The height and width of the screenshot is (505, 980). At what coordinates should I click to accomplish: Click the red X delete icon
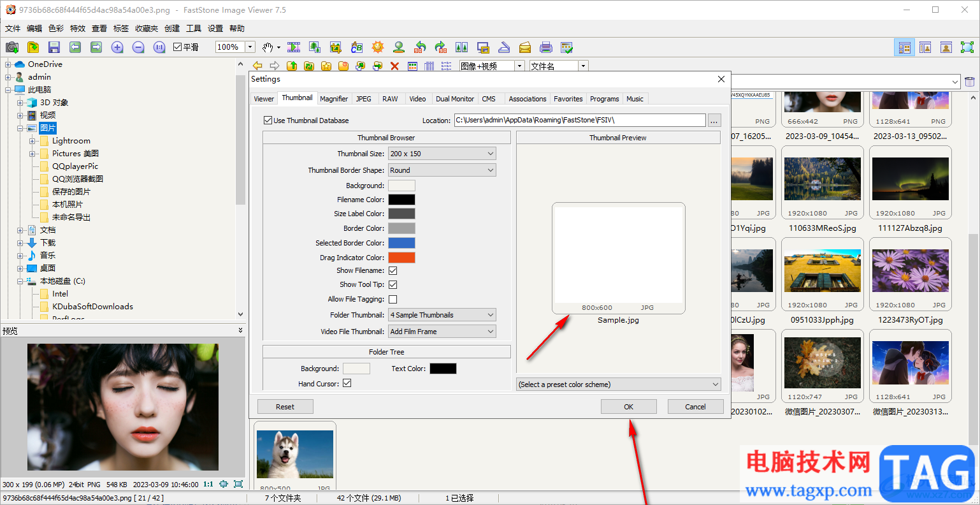(394, 66)
